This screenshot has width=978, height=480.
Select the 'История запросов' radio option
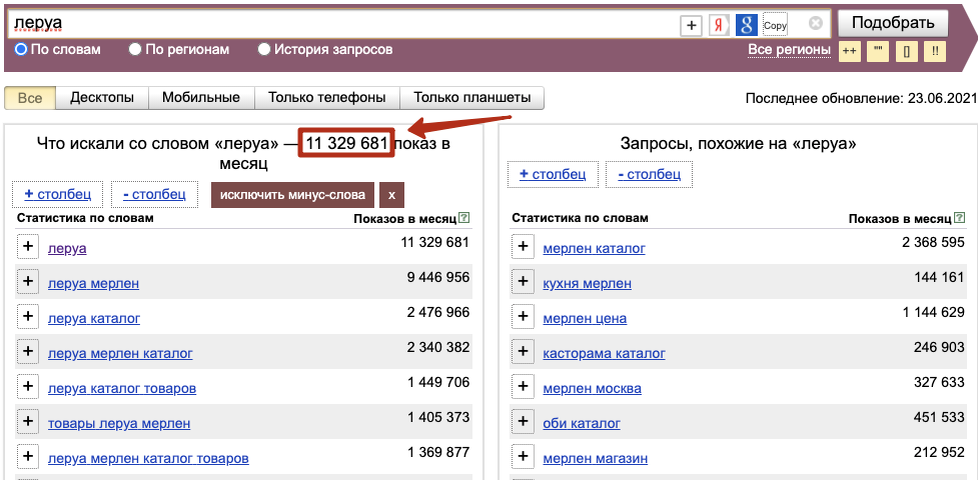point(264,49)
